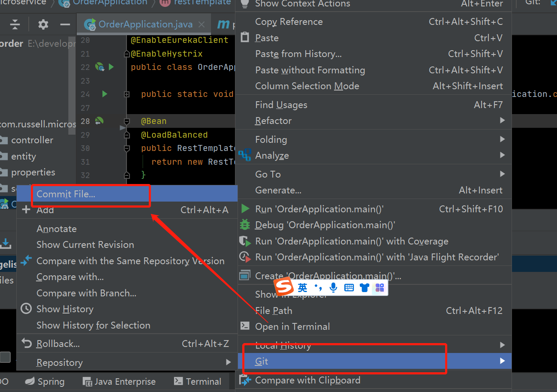Open Terminal tool window

[198, 381]
